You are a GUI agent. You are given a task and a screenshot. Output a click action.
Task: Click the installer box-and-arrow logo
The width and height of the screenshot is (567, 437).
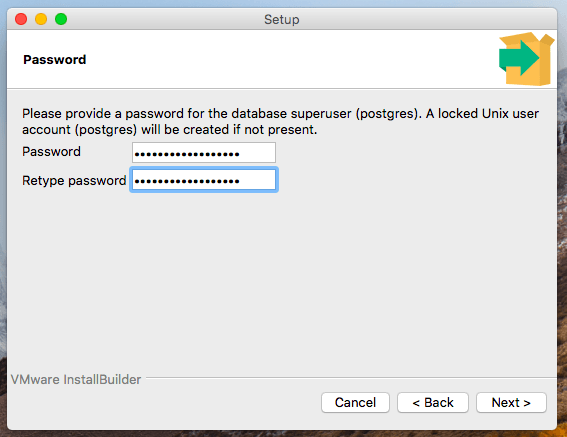[526, 59]
